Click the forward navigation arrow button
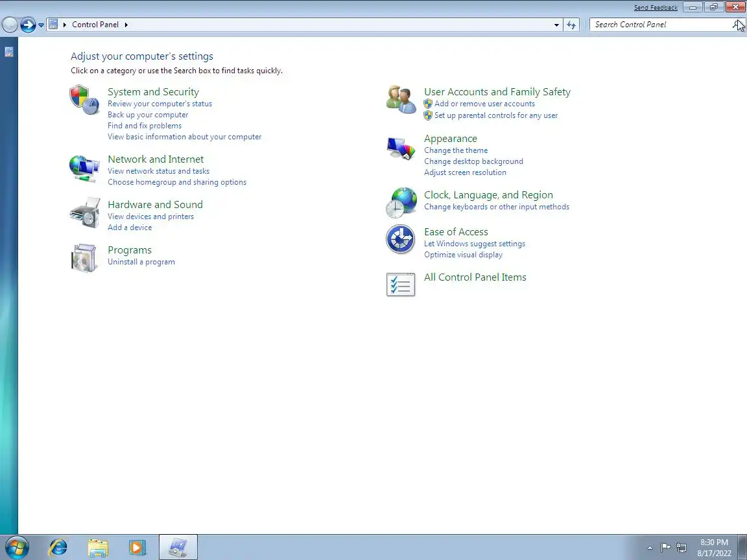Viewport: 747px width, 560px height. 28,24
